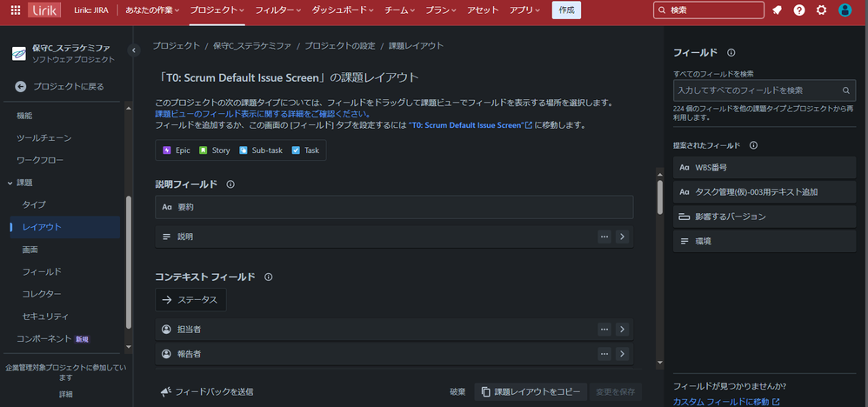Click the sidebar vertical scrollbar thumb
This screenshot has height=407, width=868.
[x=129, y=263]
